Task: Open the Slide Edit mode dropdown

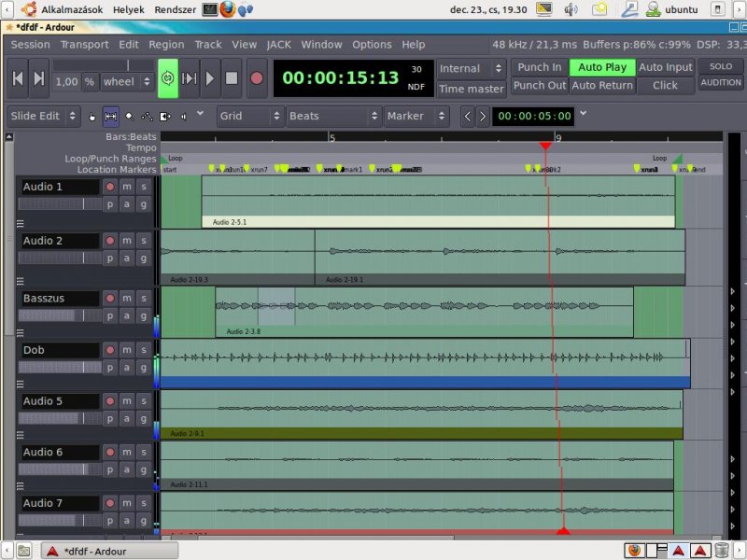Action: coord(44,116)
